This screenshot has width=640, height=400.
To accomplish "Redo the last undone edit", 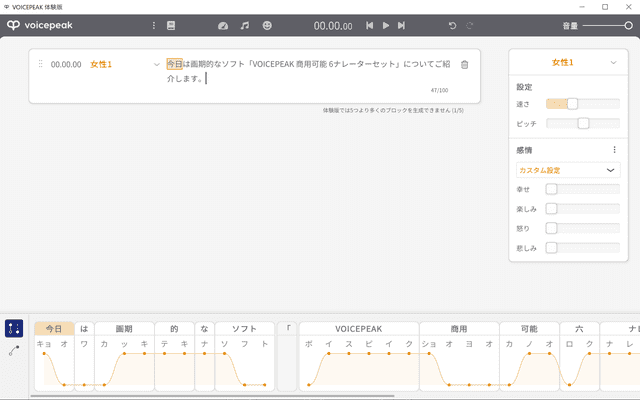I will point(469,26).
